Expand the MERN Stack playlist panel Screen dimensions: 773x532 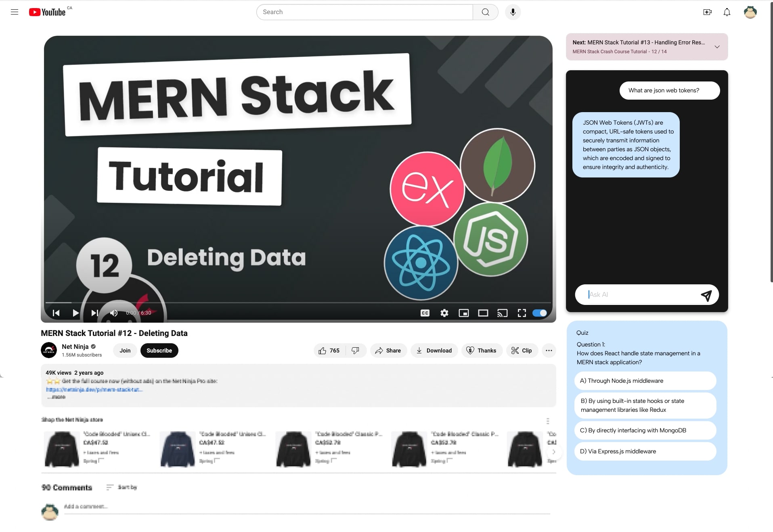coord(717,47)
